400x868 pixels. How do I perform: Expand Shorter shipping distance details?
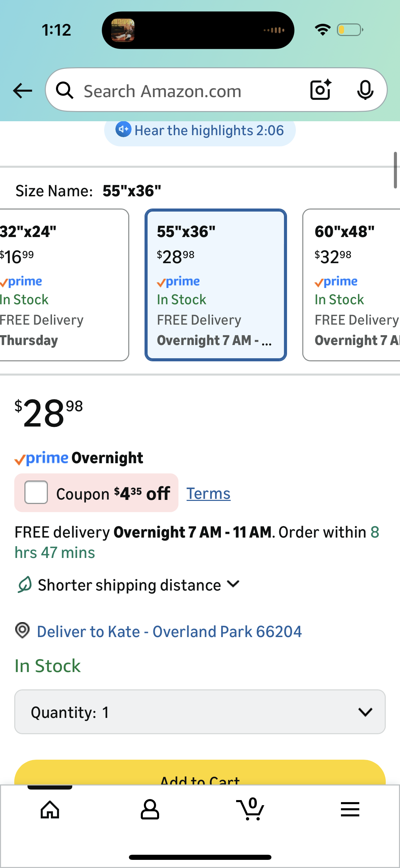129,585
